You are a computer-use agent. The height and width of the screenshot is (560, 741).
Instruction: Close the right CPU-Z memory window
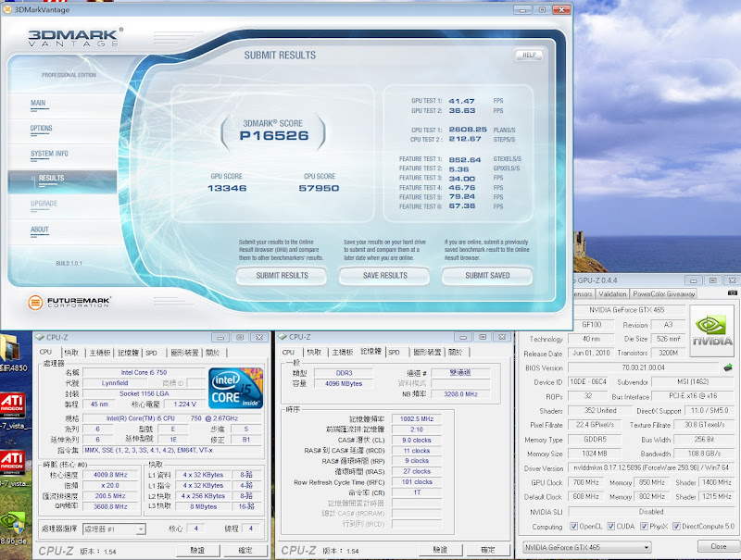click(x=502, y=337)
